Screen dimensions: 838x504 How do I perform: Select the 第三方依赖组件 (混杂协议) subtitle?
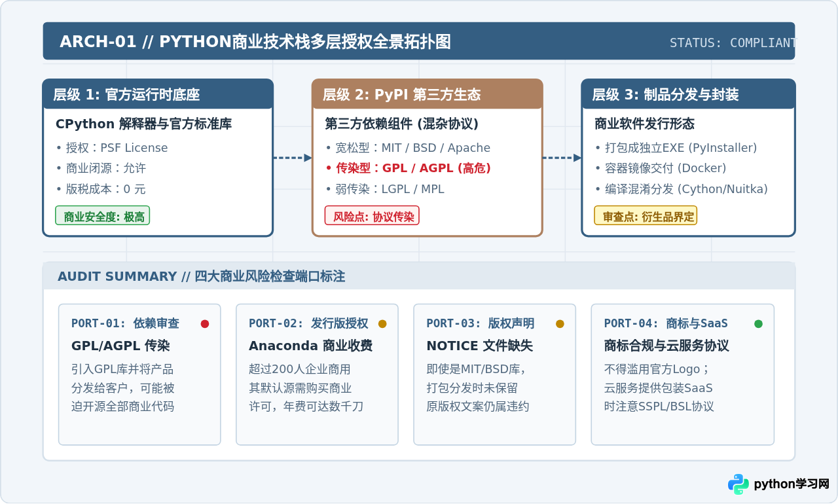[x=401, y=124]
